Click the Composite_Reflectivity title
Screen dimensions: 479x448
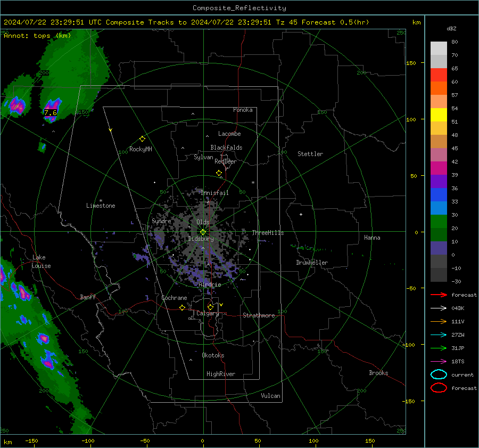tap(239, 8)
